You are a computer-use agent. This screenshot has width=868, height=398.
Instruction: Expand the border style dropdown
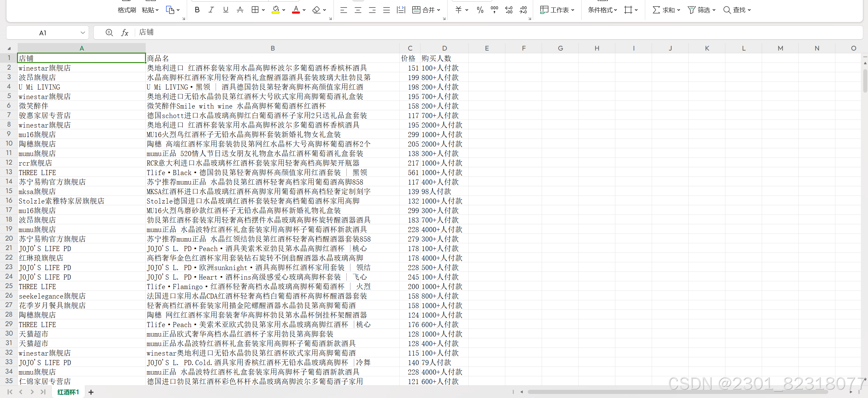(x=264, y=10)
